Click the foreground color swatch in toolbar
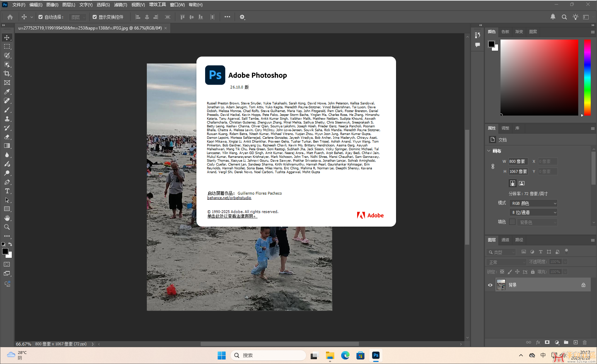 5,251
